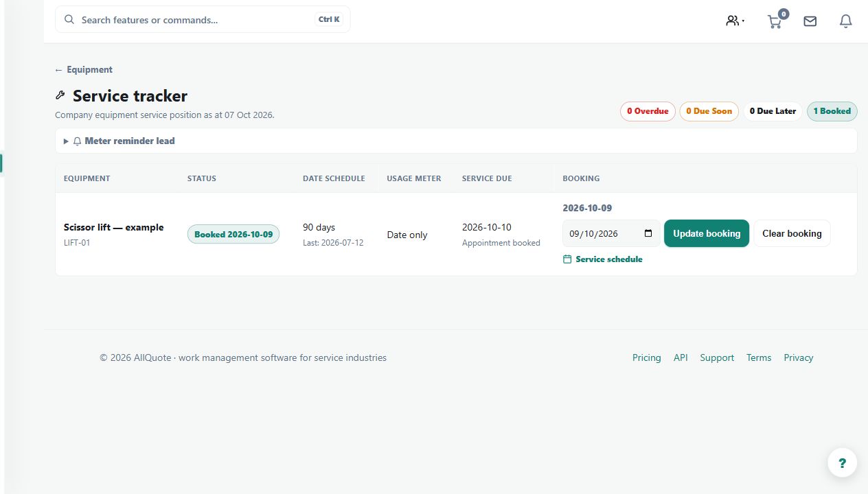Click the Booked 2026-10-09 status pill
The width and height of the screenshot is (868, 494).
pyautogui.click(x=233, y=234)
